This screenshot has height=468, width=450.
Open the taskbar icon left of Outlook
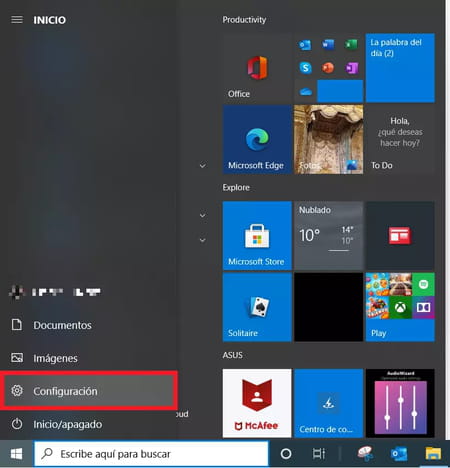365,454
